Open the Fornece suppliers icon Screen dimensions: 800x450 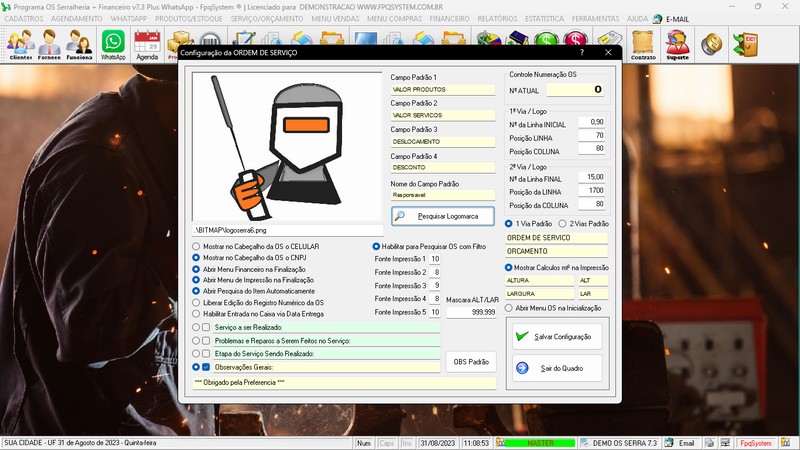(49, 44)
